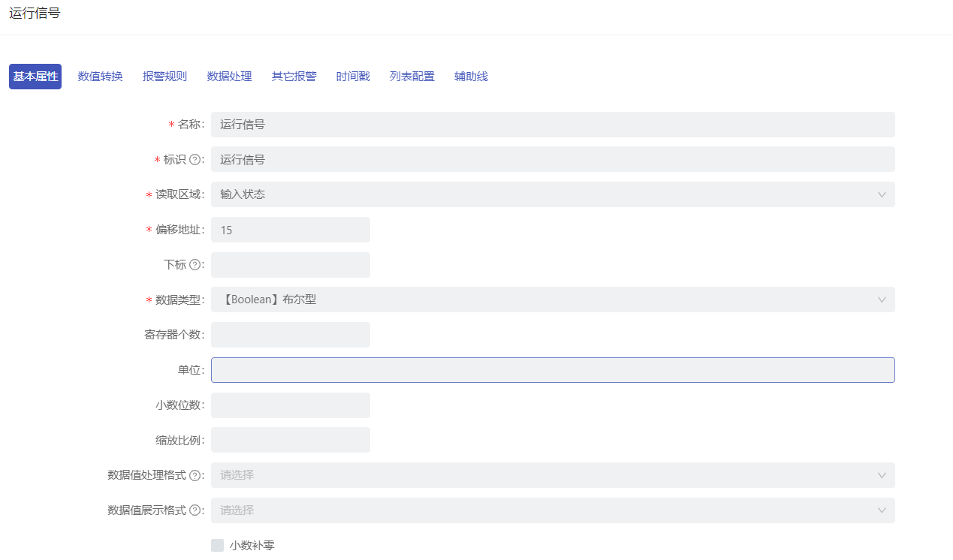Expand the 数据类型 dropdown arrow
Screen dimensions: 953x560
pos(882,300)
